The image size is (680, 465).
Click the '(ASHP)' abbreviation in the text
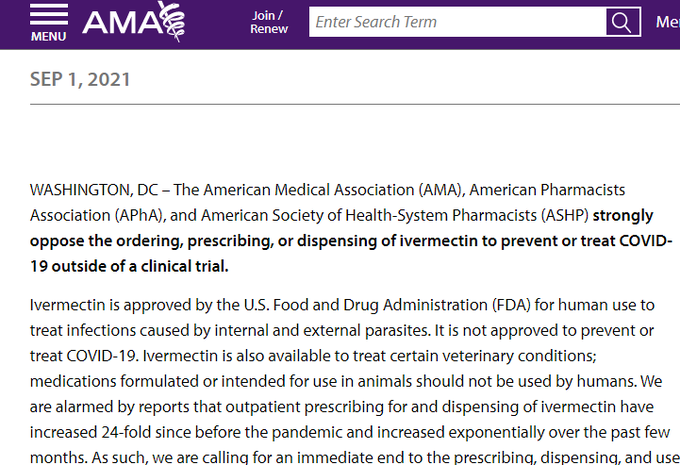pos(565,216)
